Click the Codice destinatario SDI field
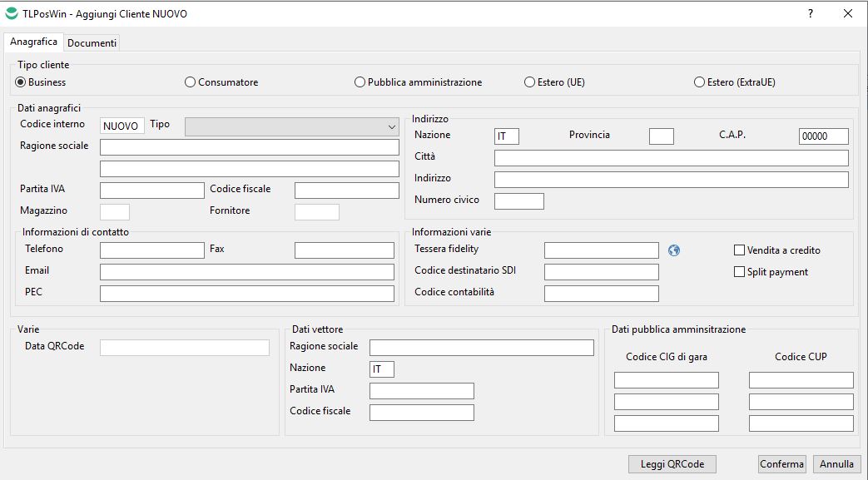 tap(601, 272)
